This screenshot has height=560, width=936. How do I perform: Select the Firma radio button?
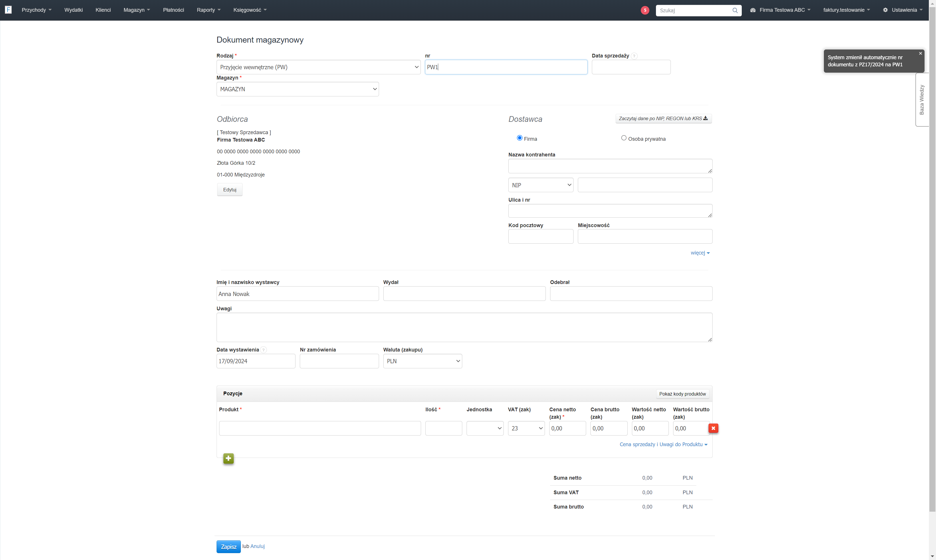[x=520, y=138]
